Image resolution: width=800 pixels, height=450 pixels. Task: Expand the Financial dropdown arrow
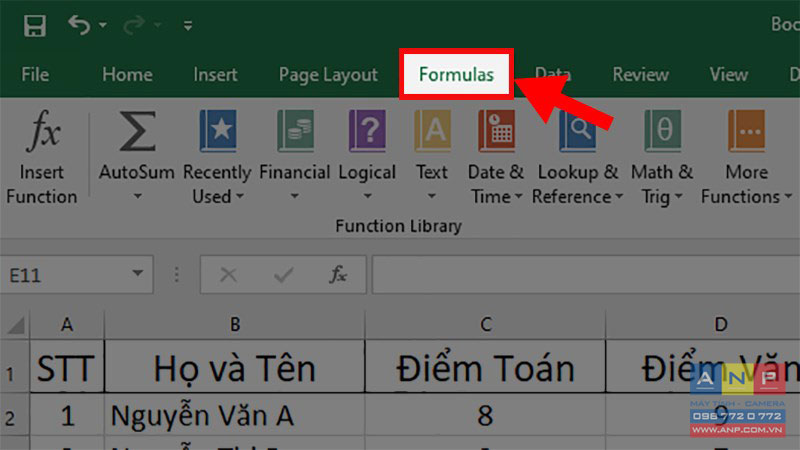pyautogui.click(x=294, y=196)
